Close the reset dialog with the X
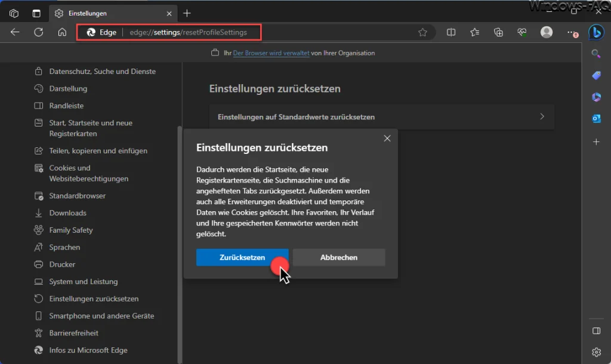Image resolution: width=611 pixels, height=364 pixels. 387,138
